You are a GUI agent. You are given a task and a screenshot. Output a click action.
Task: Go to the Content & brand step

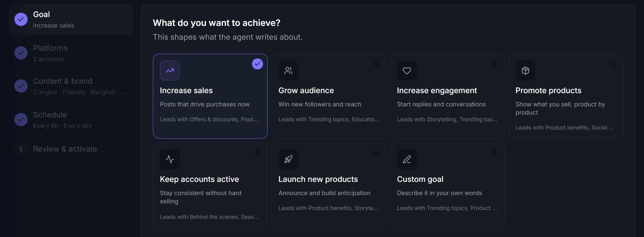tap(71, 86)
